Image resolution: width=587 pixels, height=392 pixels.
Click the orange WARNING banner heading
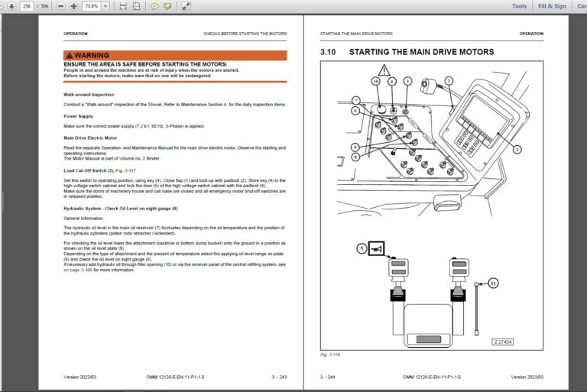click(x=175, y=56)
